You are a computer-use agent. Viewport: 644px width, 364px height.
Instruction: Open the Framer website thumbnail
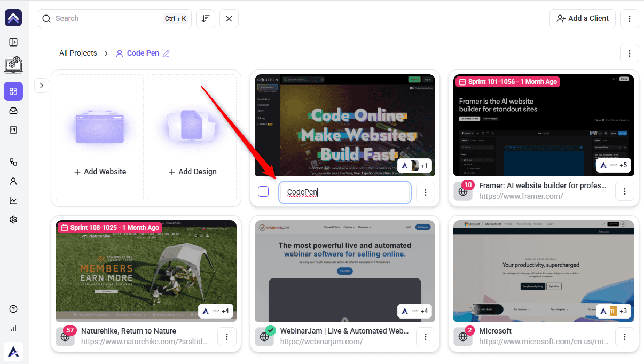pos(544,125)
